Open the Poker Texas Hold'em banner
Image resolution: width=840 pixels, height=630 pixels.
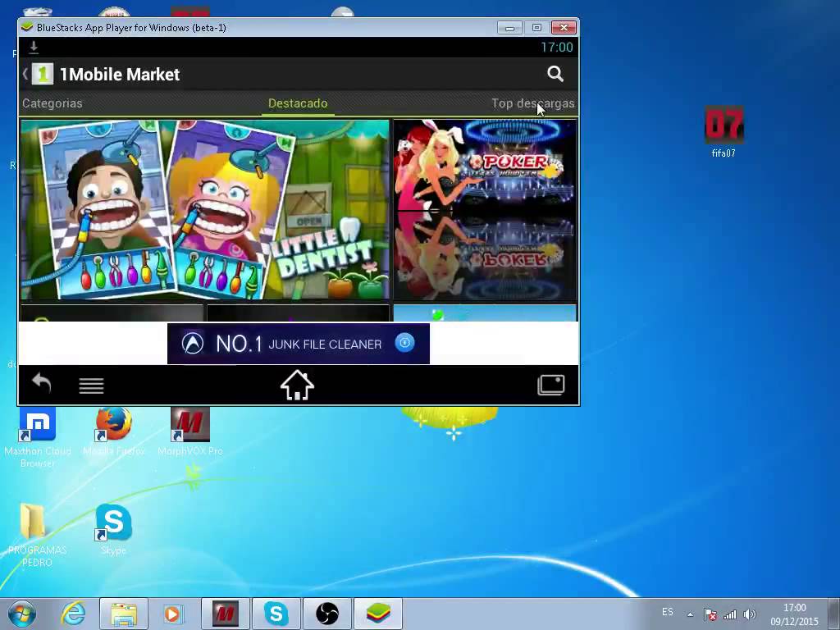point(485,209)
